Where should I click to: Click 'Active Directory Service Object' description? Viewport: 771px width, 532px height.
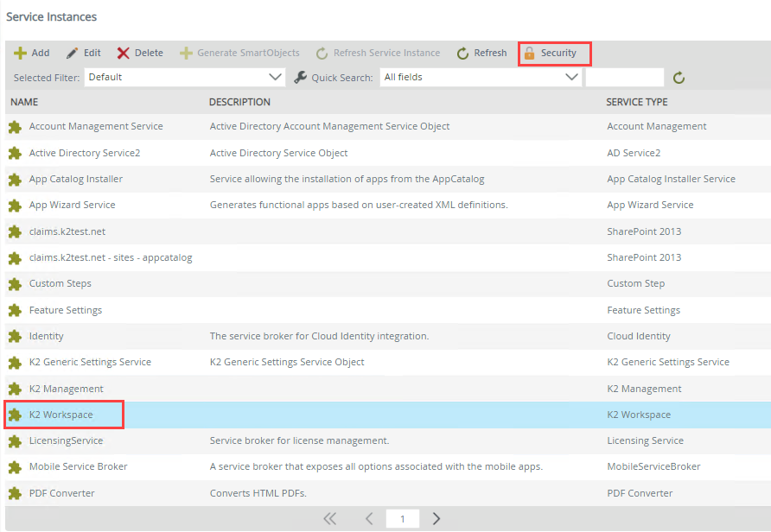(279, 153)
